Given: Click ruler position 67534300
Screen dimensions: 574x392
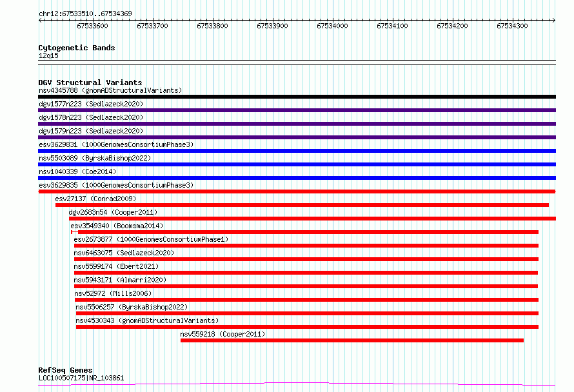Looking at the screenshot, I should (513, 26).
